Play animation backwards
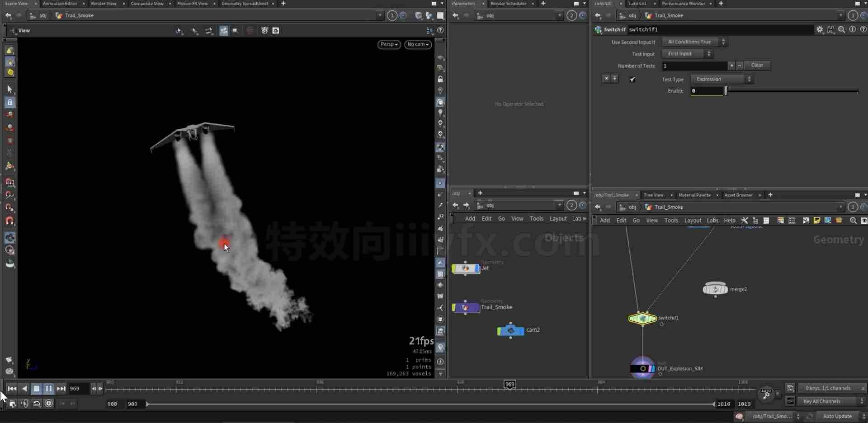The width and height of the screenshot is (868, 423). pyautogui.click(x=24, y=389)
